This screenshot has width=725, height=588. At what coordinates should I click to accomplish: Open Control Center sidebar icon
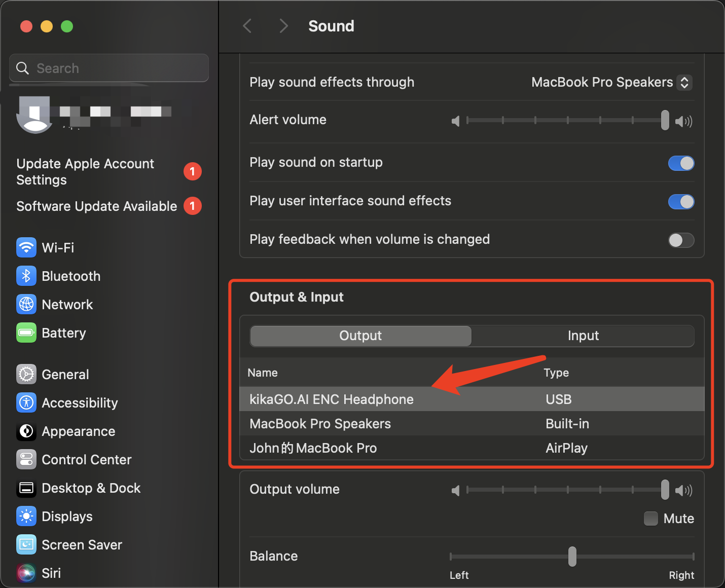point(26,460)
